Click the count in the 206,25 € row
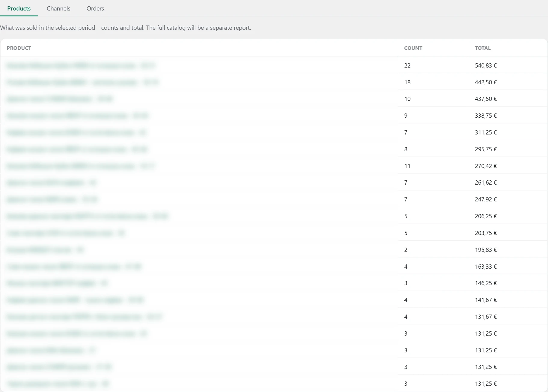The width and height of the screenshot is (548, 392). (406, 216)
